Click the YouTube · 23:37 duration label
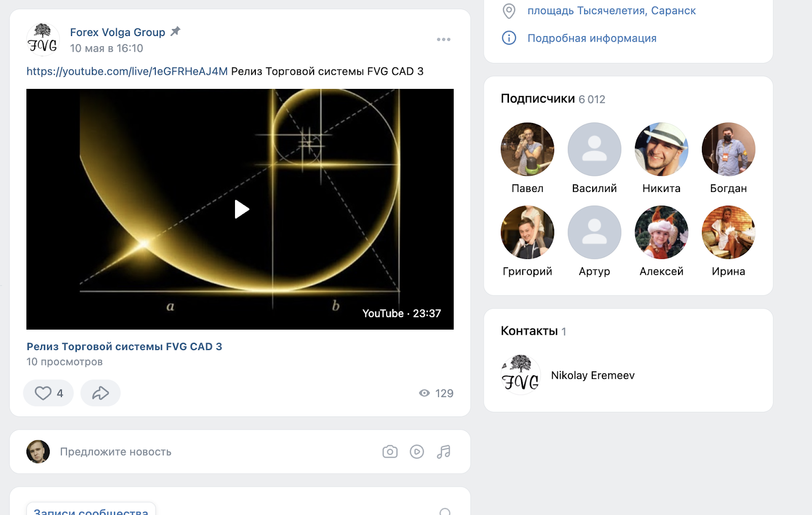812x515 pixels. coord(401,313)
